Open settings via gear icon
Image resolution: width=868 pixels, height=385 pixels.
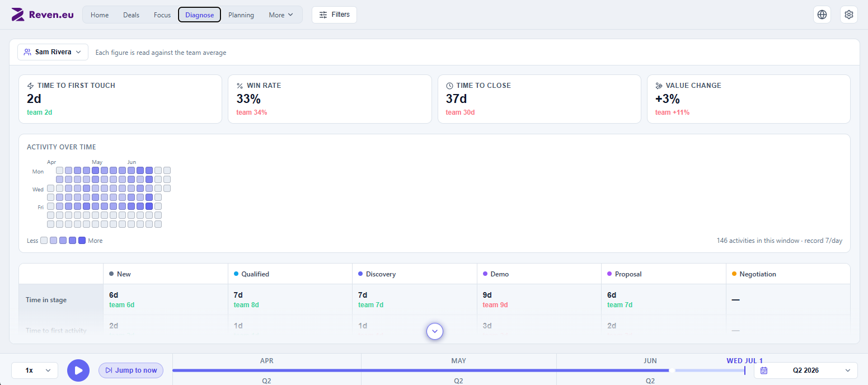[849, 15]
